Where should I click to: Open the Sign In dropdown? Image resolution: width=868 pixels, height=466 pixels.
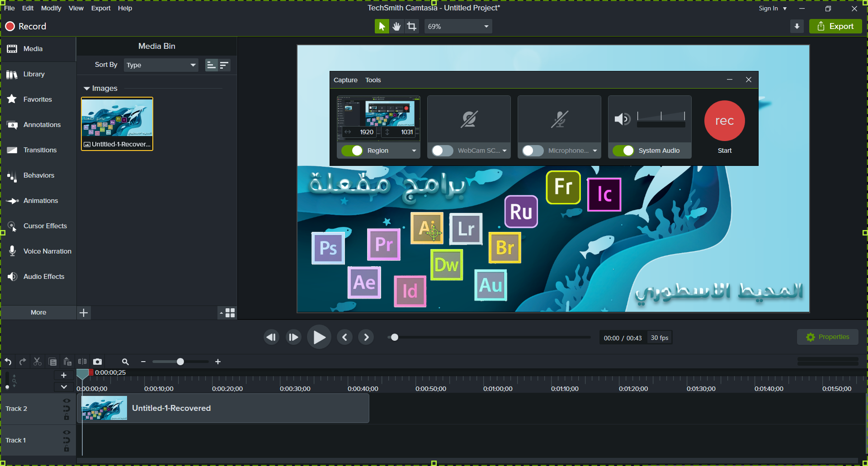pyautogui.click(x=773, y=9)
